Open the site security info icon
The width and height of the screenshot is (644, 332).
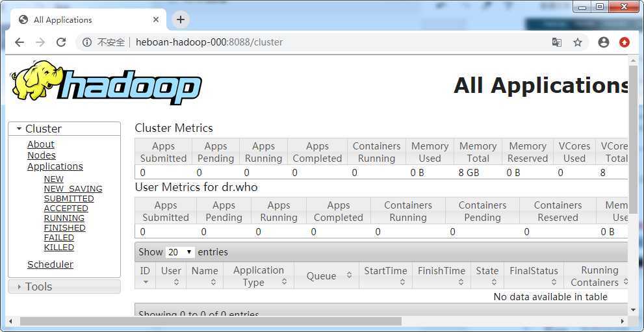pyautogui.click(x=86, y=42)
